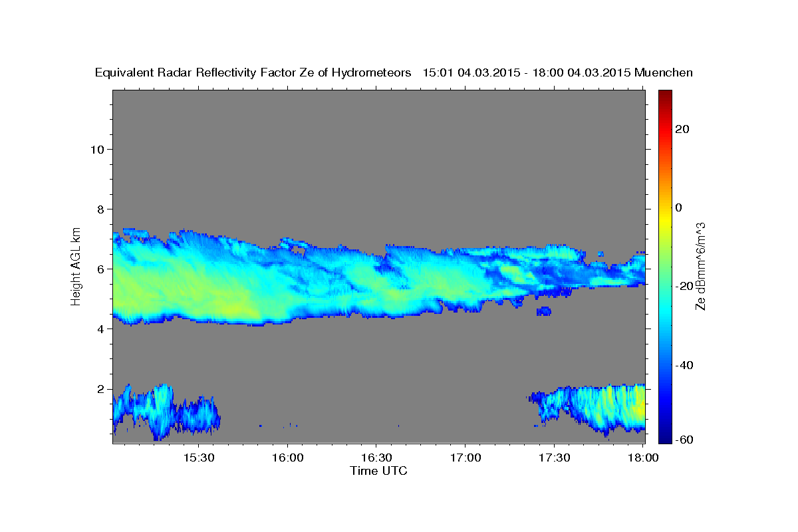
Task: Click the colorbar unit label 'Ze dBmm^6/m^3'
Action: tap(700, 266)
